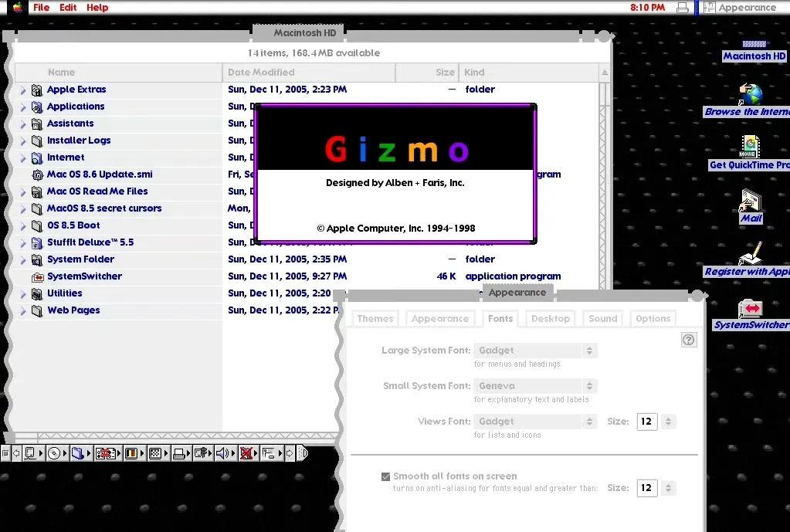Click the CD disc icon in Control Strip
This screenshot has width=790, height=532.
click(x=54, y=453)
